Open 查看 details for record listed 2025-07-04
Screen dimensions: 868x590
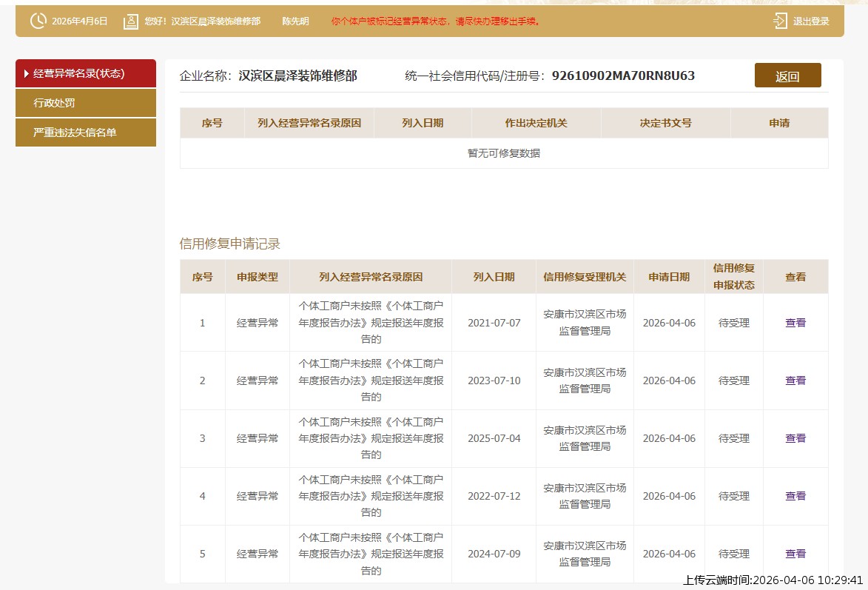pyautogui.click(x=795, y=438)
